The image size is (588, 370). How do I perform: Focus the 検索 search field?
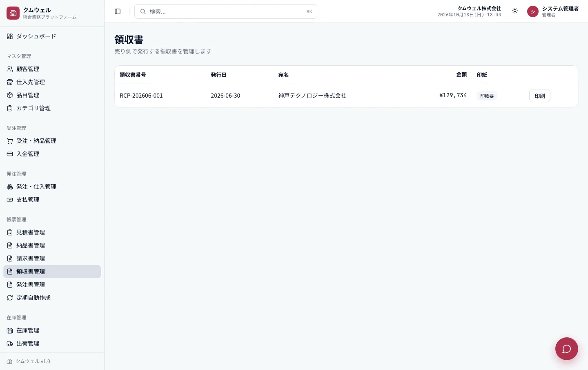[x=226, y=11]
